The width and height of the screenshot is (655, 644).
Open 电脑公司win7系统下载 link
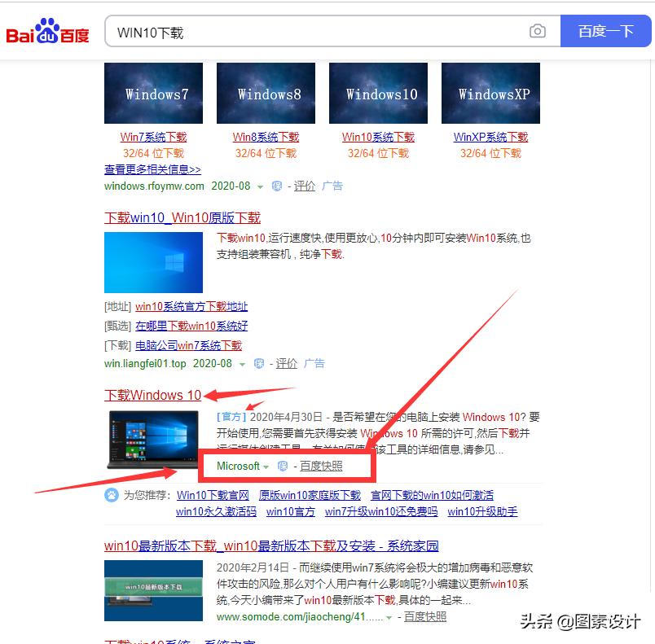click(188, 345)
